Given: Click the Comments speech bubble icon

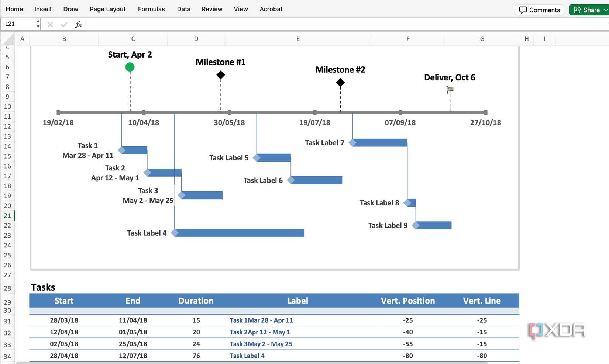Looking at the screenshot, I should click(x=524, y=10).
